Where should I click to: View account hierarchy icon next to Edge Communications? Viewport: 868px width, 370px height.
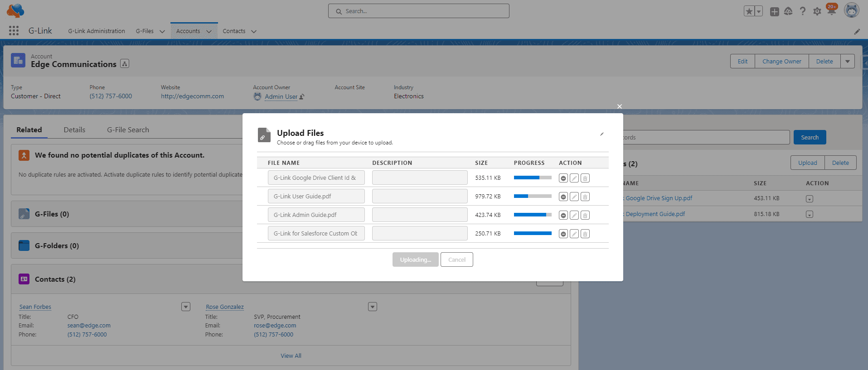tap(125, 64)
